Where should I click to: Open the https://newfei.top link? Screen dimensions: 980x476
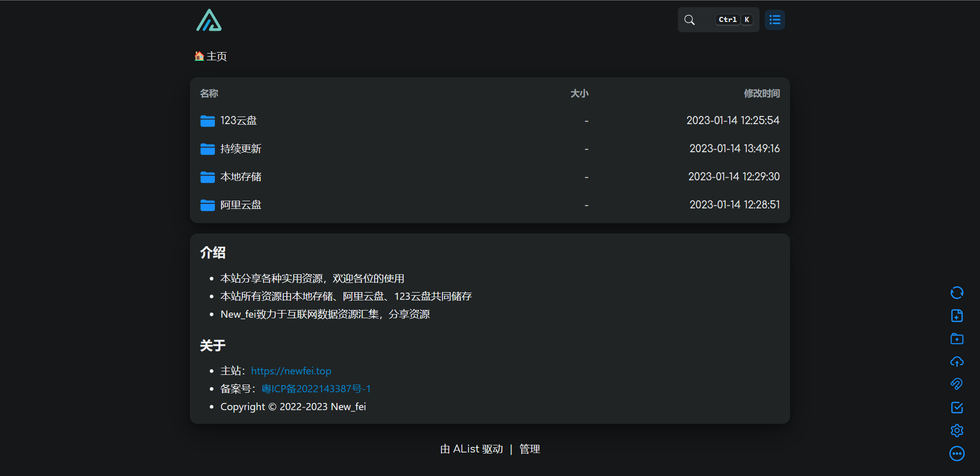[x=291, y=371]
